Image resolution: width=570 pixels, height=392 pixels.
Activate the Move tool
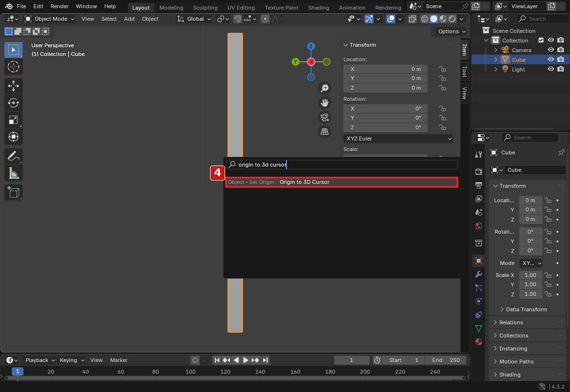click(x=14, y=86)
